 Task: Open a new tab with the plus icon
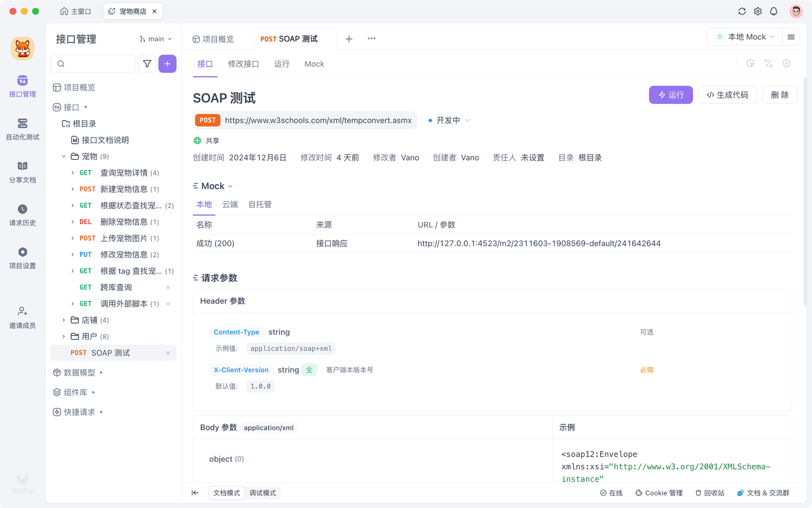click(349, 39)
